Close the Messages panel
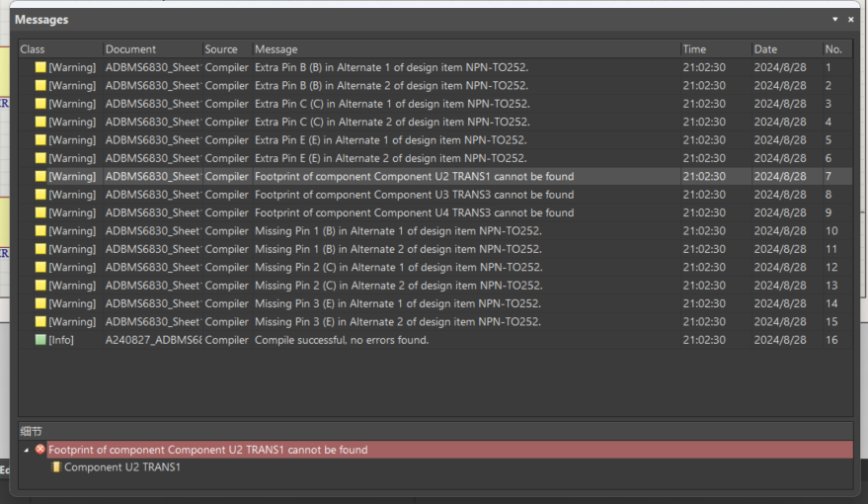 click(851, 20)
